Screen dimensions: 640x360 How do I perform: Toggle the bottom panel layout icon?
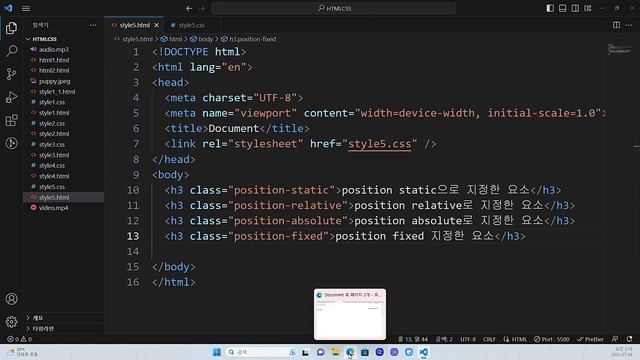pyautogui.click(x=562, y=8)
